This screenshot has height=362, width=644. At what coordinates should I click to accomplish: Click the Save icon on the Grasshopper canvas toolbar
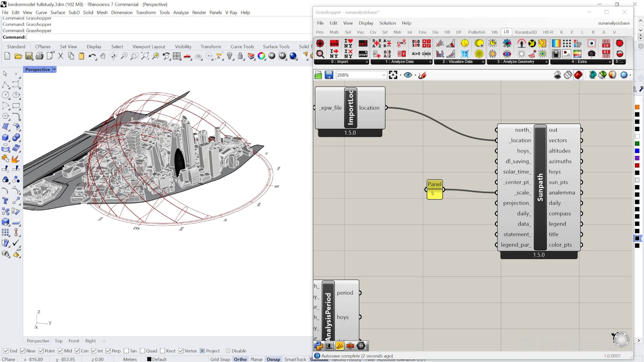[329, 75]
